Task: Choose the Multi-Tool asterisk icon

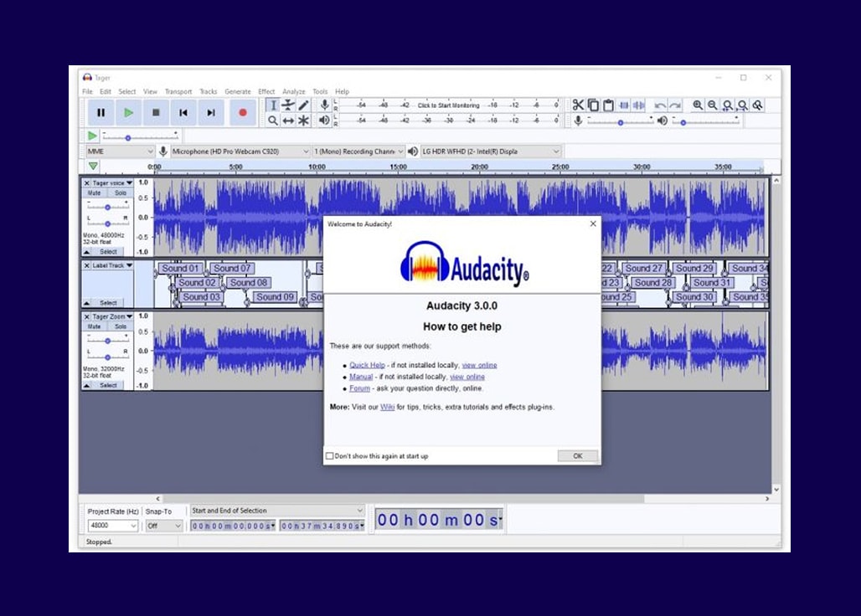Action: 303,121
